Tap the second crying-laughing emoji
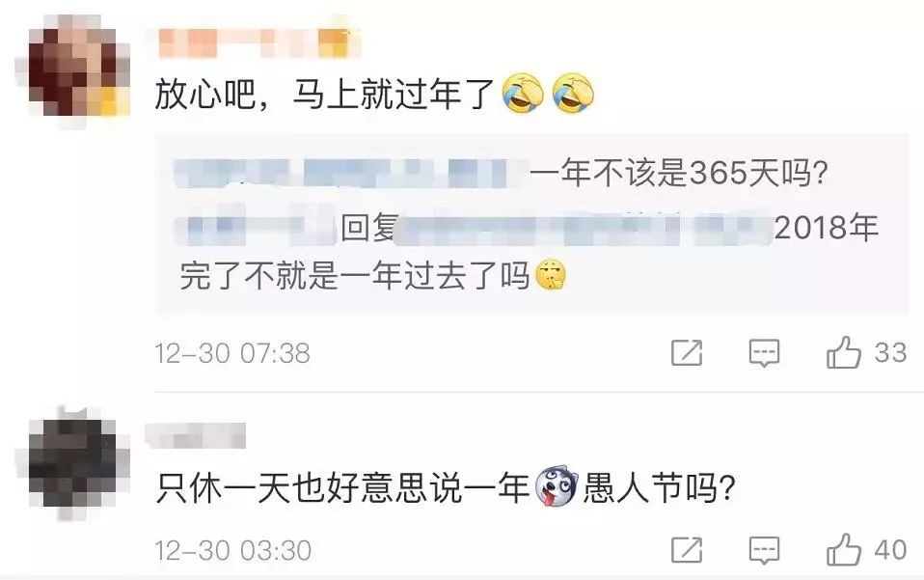The image size is (924, 580). tap(573, 94)
